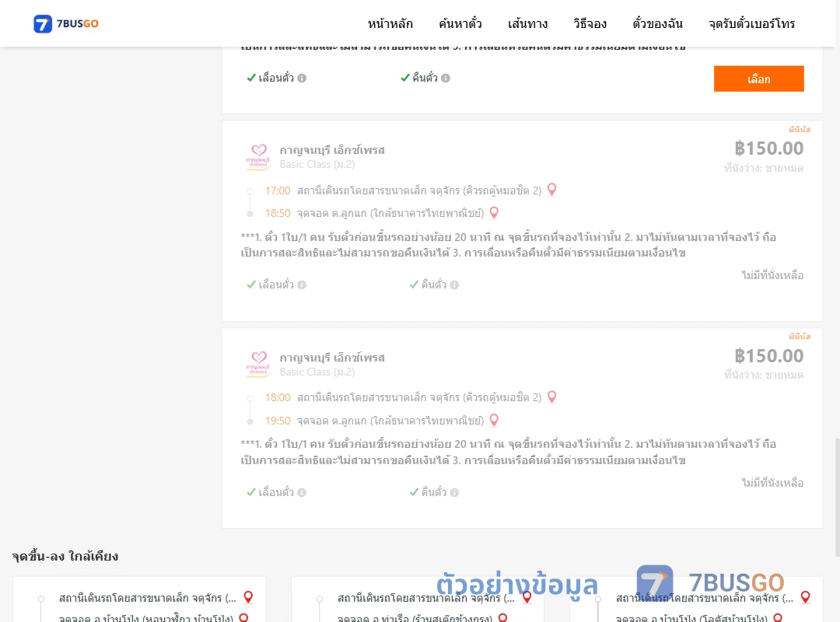Image resolution: width=840 pixels, height=622 pixels.
Task: Open map pin for 18:00 departure station
Action: click(x=551, y=397)
